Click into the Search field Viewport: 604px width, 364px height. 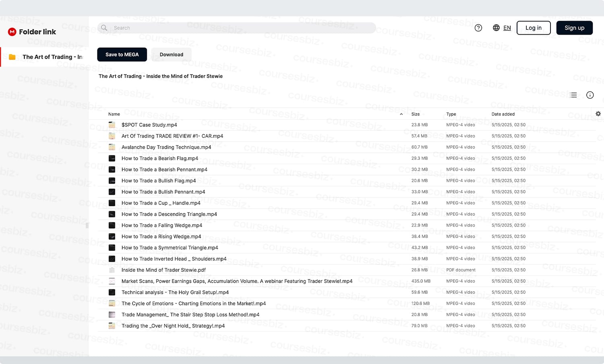[237, 28]
